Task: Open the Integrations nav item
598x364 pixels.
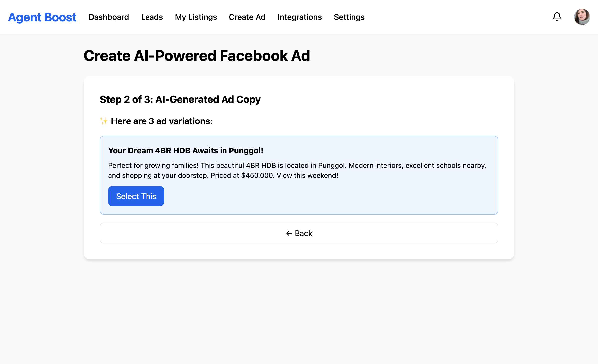Action: 299,17
